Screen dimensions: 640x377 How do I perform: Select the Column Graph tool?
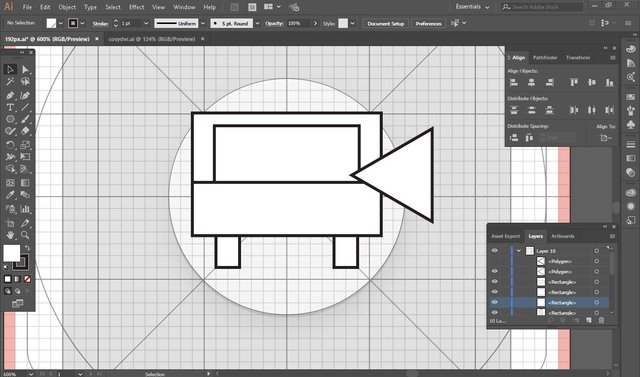tap(25, 209)
